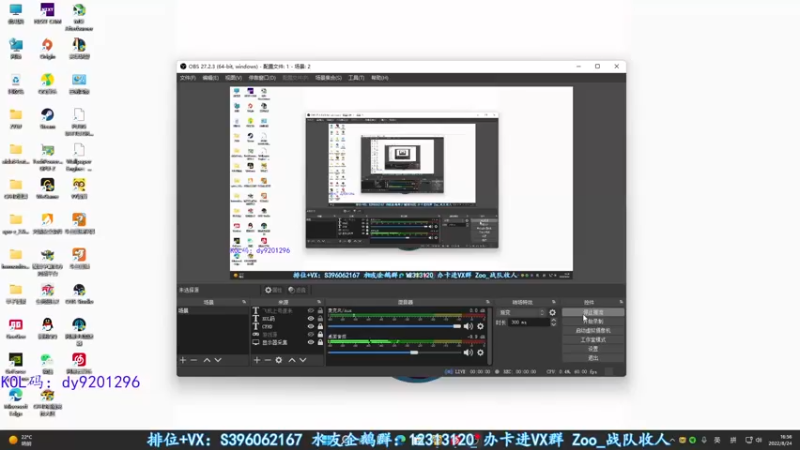Add a new source with plus icon
Viewport: 800px width, 450px height.
point(257,360)
